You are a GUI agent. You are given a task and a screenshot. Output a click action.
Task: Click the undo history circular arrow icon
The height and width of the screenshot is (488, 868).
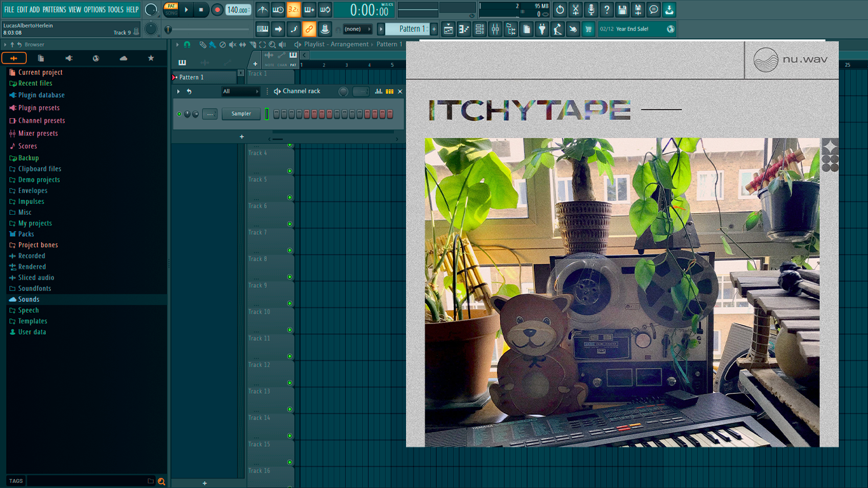[560, 10]
